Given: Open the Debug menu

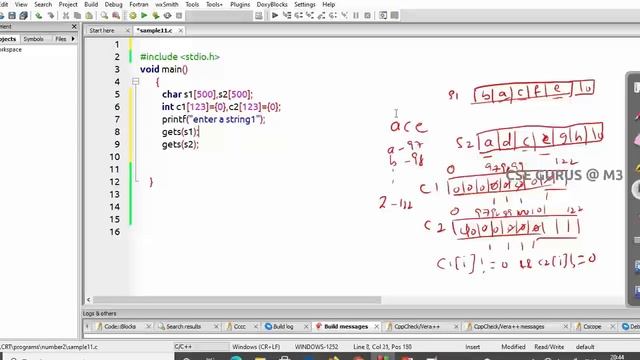Looking at the screenshot, I should (113, 4).
